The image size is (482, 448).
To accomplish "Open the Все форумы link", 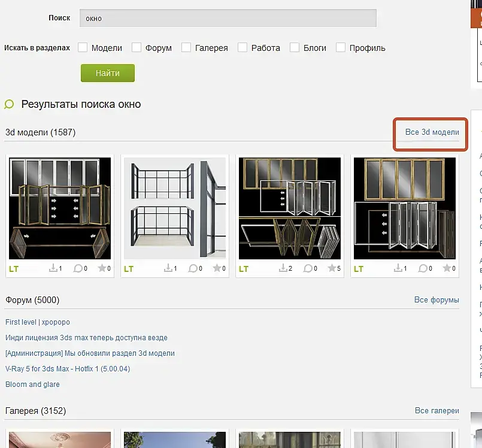I will coord(436,300).
